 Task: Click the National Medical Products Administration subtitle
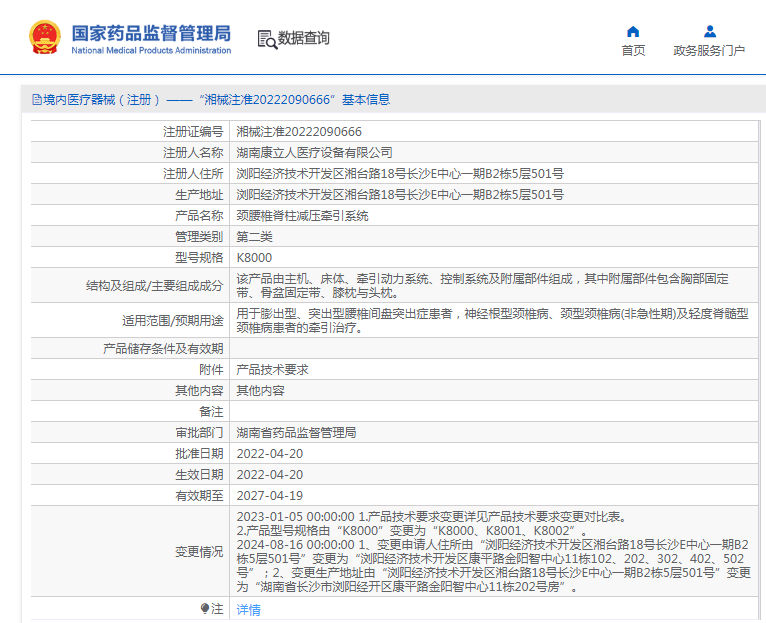click(x=151, y=50)
